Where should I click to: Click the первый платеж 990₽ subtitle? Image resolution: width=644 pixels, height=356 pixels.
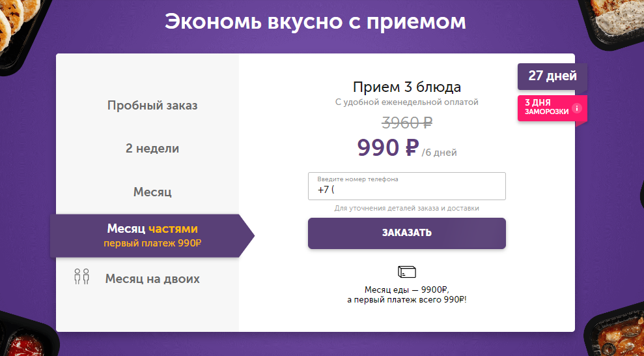(x=152, y=243)
